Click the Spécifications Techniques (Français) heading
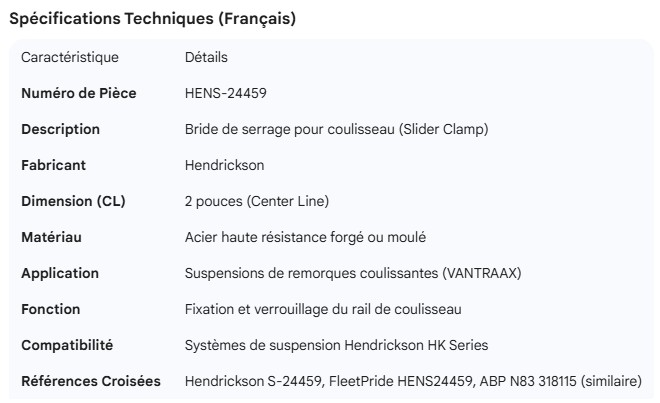The height and width of the screenshot is (403, 660). [x=152, y=19]
